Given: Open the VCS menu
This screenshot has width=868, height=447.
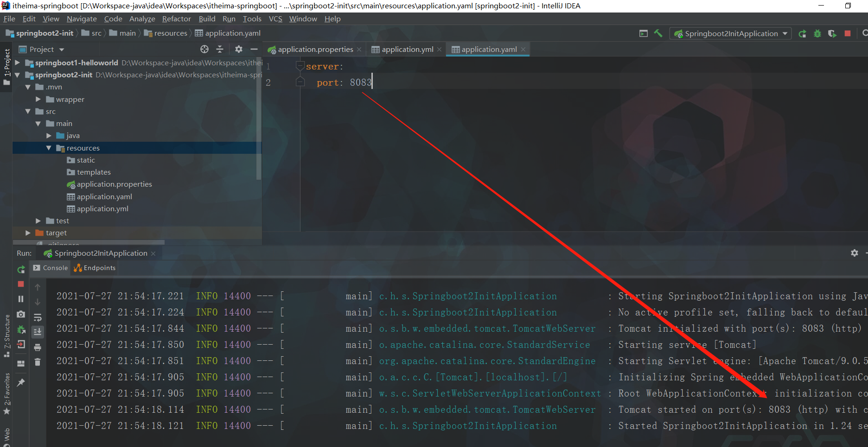Looking at the screenshot, I should (275, 19).
